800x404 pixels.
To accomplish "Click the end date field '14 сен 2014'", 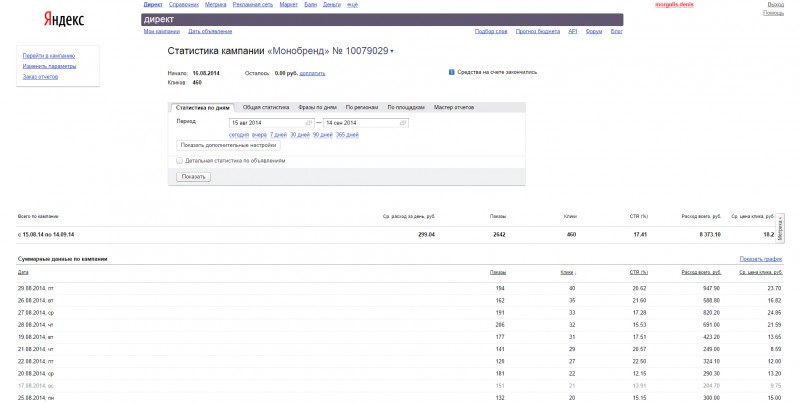I will coord(366,123).
